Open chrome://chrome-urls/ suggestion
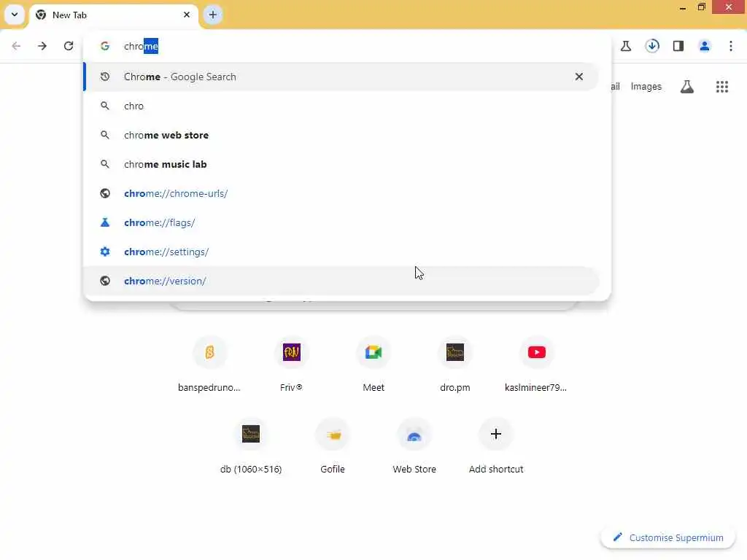Viewport: 747px width, 560px height. pyautogui.click(x=341, y=193)
